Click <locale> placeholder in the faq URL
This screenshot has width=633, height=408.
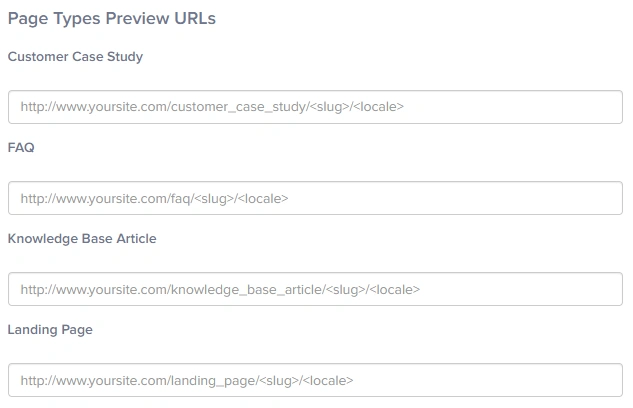[261, 198]
